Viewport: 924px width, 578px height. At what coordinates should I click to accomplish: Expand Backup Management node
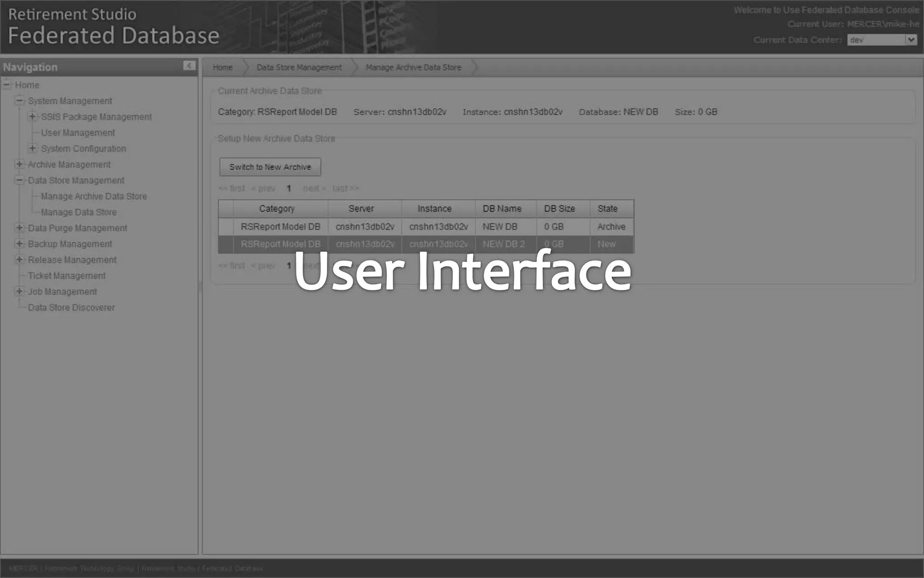19,243
